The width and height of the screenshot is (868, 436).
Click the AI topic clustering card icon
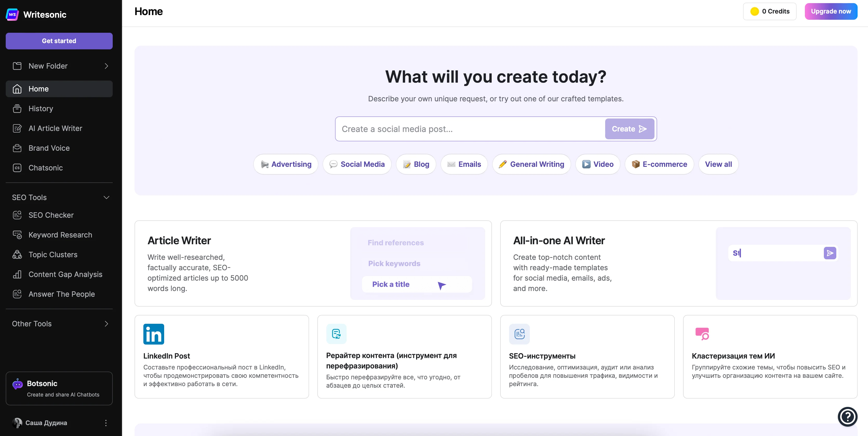(x=702, y=334)
